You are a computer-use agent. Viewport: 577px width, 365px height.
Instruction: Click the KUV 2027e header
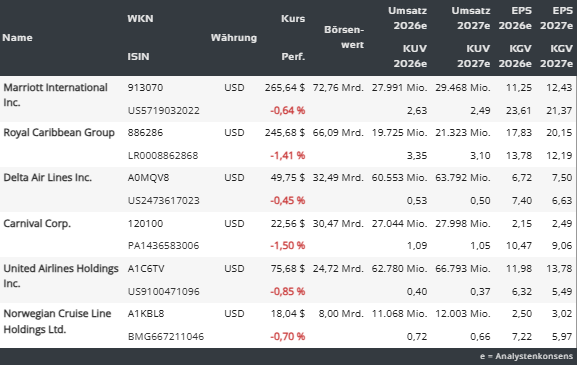pos(474,56)
